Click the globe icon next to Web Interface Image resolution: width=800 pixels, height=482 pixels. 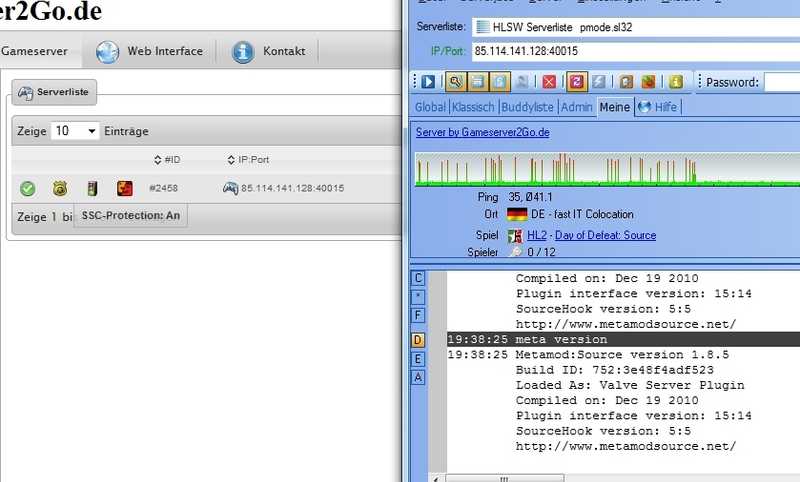108,52
